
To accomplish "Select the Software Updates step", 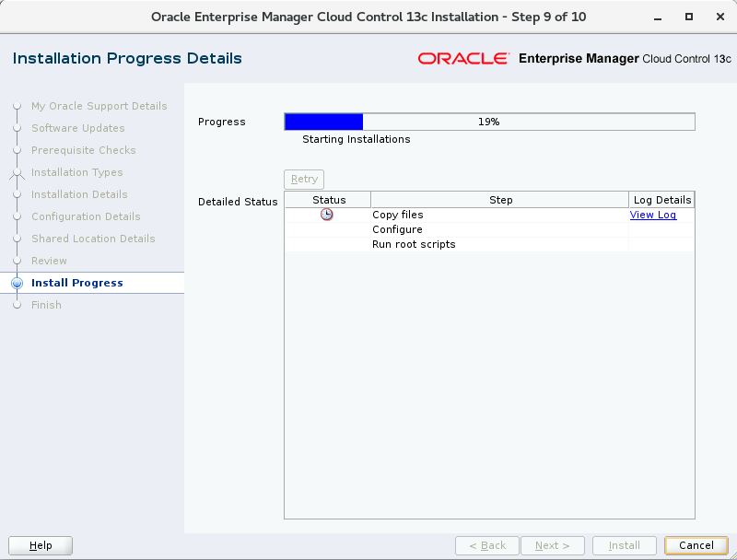I will (x=78, y=128).
